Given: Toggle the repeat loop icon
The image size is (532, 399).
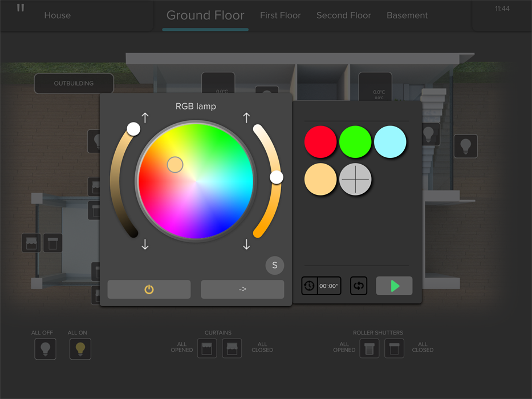Looking at the screenshot, I should click(359, 286).
